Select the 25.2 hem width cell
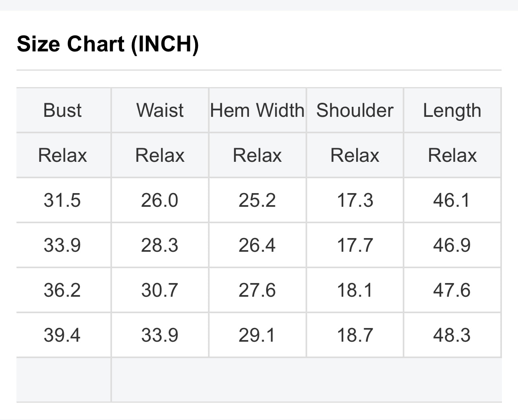Image resolution: width=518 pixels, height=420 pixels. click(x=257, y=200)
